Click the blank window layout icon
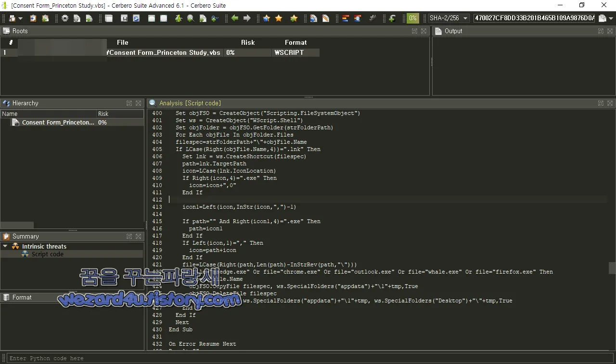Viewport: 616px width, 364px height. [109, 18]
